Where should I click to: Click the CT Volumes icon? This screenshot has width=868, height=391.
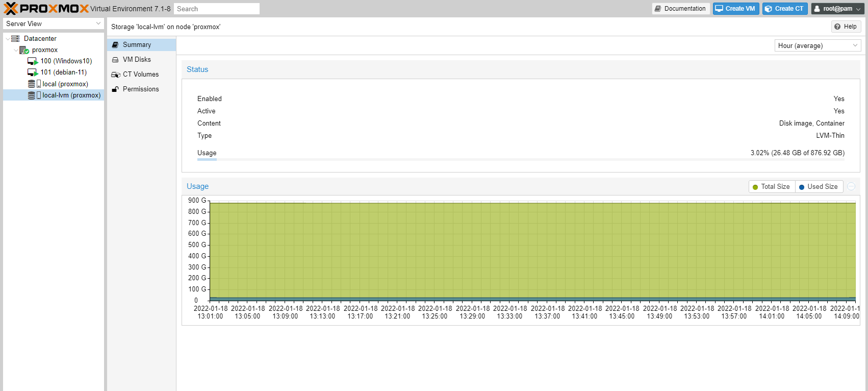tap(116, 75)
